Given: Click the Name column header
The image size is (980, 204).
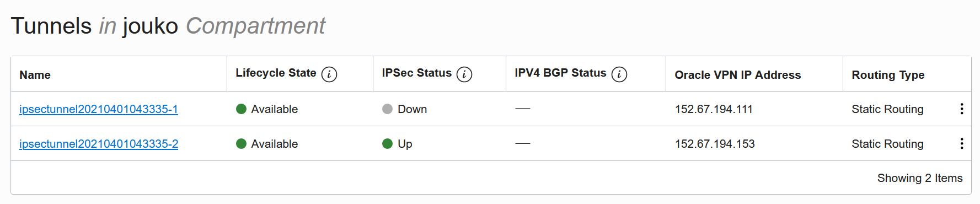Looking at the screenshot, I should [35, 75].
